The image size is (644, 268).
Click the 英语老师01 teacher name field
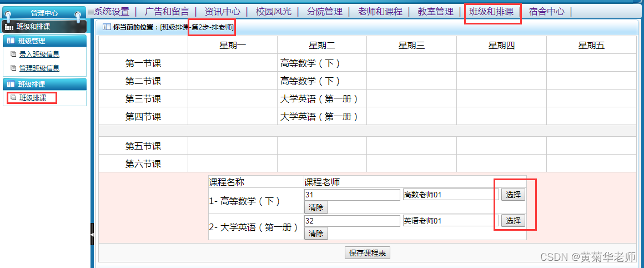click(x=451, y=221)
